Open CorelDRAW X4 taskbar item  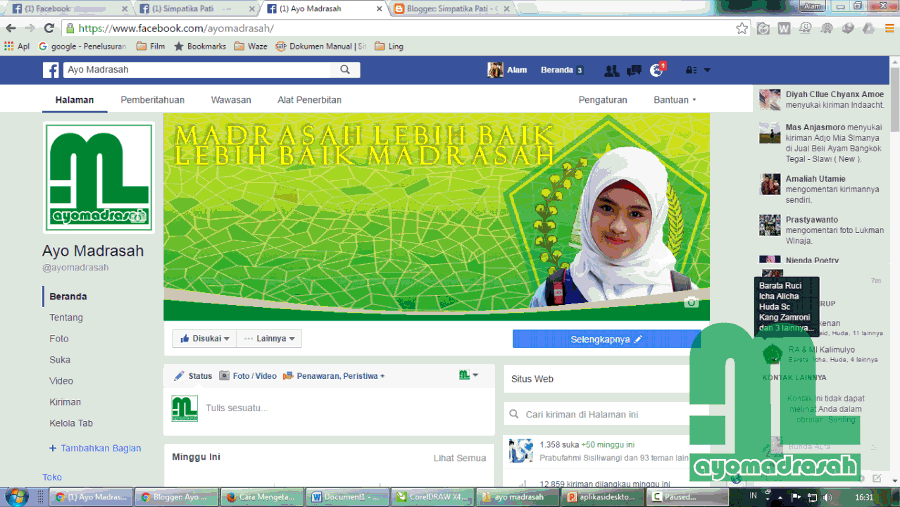[x=433, y=497]
